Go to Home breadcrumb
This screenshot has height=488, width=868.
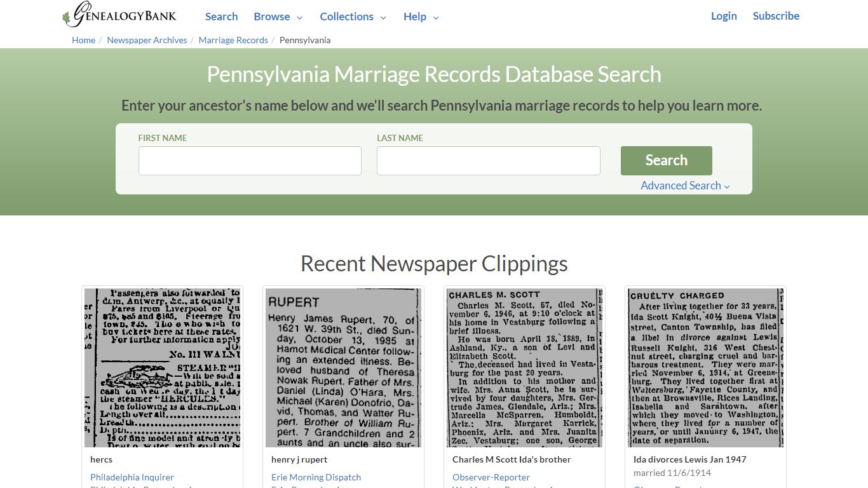83,40
